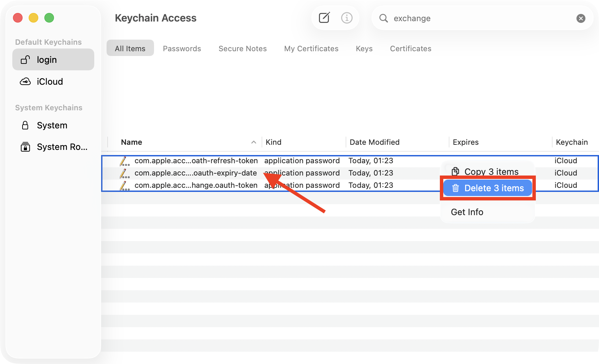Switch to the Passwords tab
599x364 pixels.
[182, 48]
